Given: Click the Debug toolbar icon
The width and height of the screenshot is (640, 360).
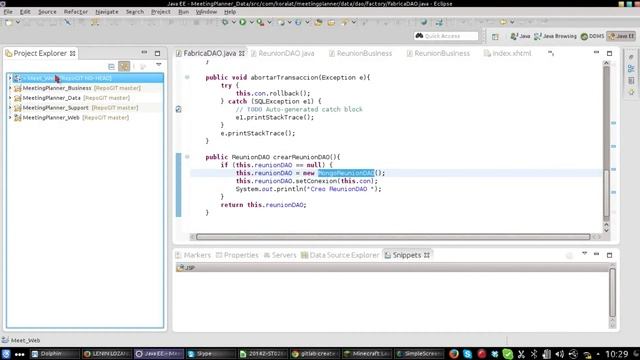Looking at the screenshot, I should (x=225, y=22).
